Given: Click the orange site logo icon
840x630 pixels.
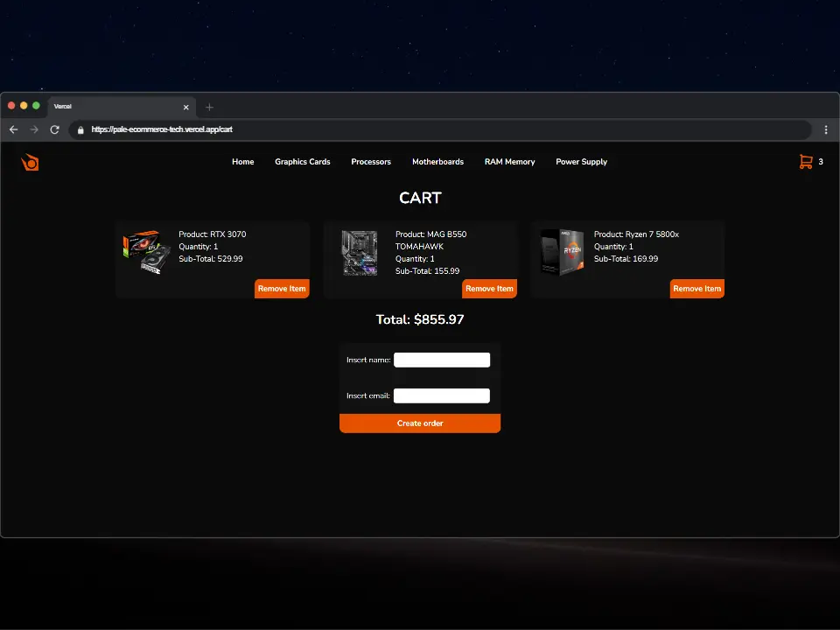Looking at the screenshot, I should (30, 163).
